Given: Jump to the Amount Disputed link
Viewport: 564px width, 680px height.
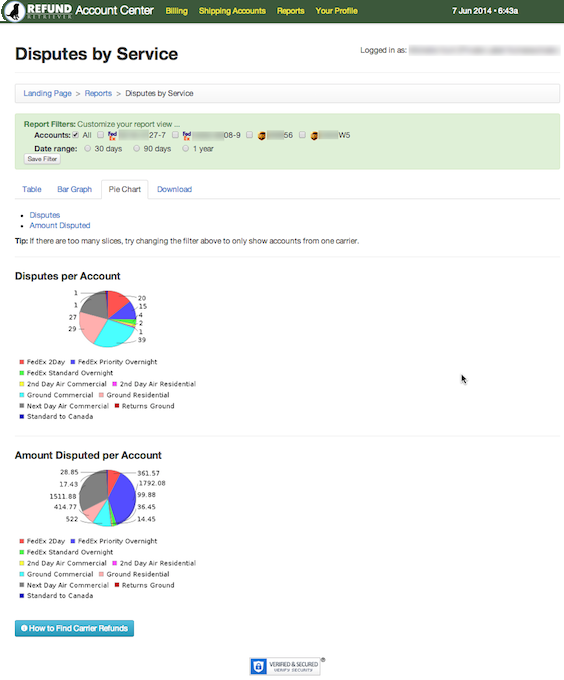Looking at the screenshot, I should pos(60,226).
